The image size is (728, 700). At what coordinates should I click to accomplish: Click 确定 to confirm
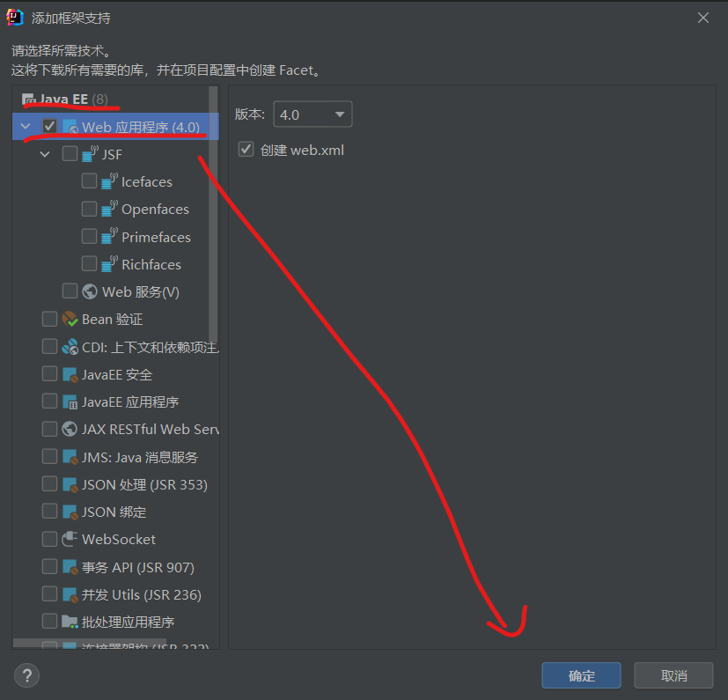tap(581, 675)
